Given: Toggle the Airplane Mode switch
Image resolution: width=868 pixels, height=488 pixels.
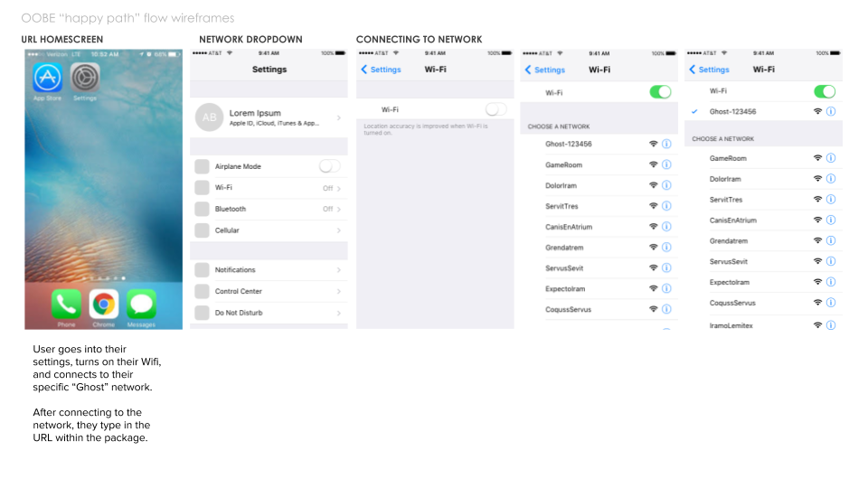Looking at the screenshot, I should point(330,166).
